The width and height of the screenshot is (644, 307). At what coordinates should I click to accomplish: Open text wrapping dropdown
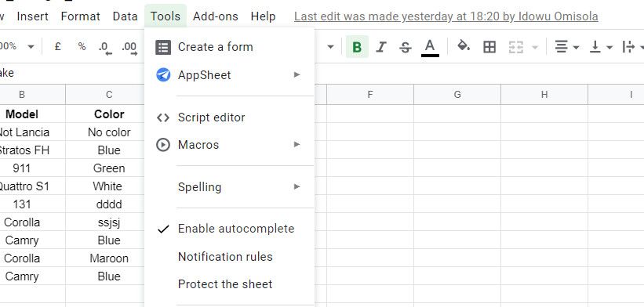pyautogui.click(x=632, y=47)
